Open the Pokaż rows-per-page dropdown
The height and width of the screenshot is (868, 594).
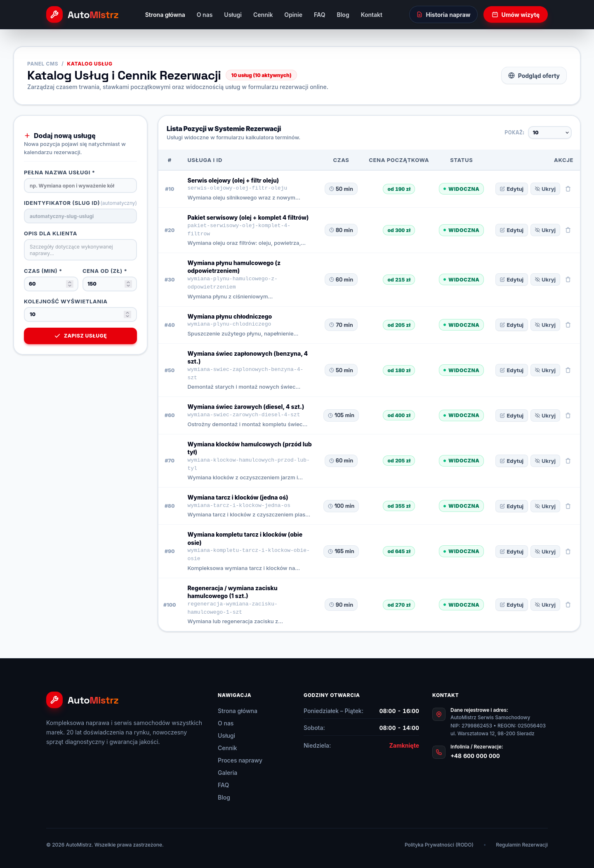(550, 132)
